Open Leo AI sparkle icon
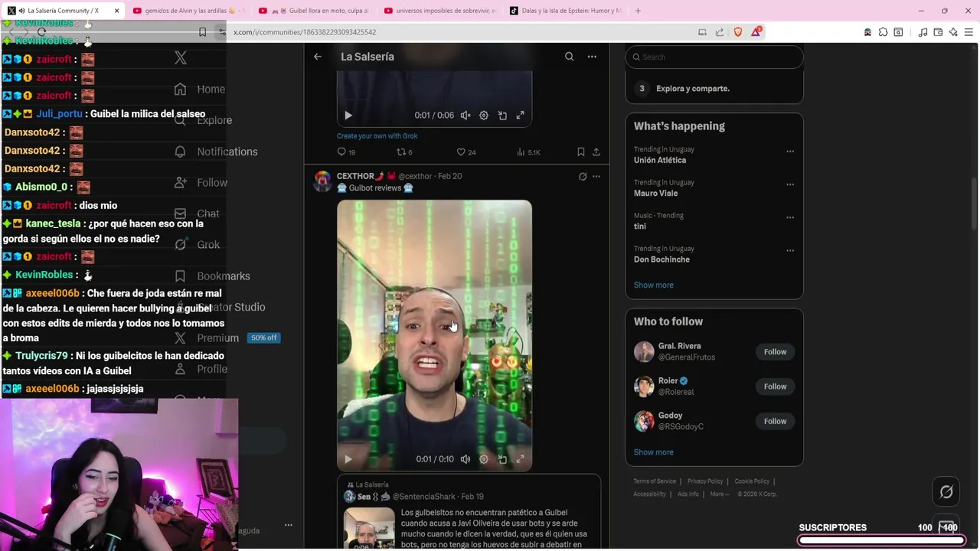980x551 pixels. [x=953, y=32]
